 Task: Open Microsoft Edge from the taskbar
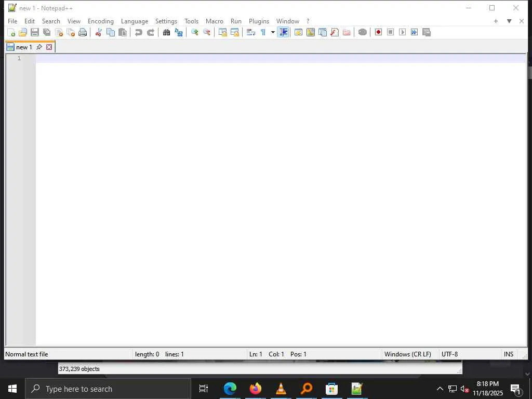tap(230, 389)
